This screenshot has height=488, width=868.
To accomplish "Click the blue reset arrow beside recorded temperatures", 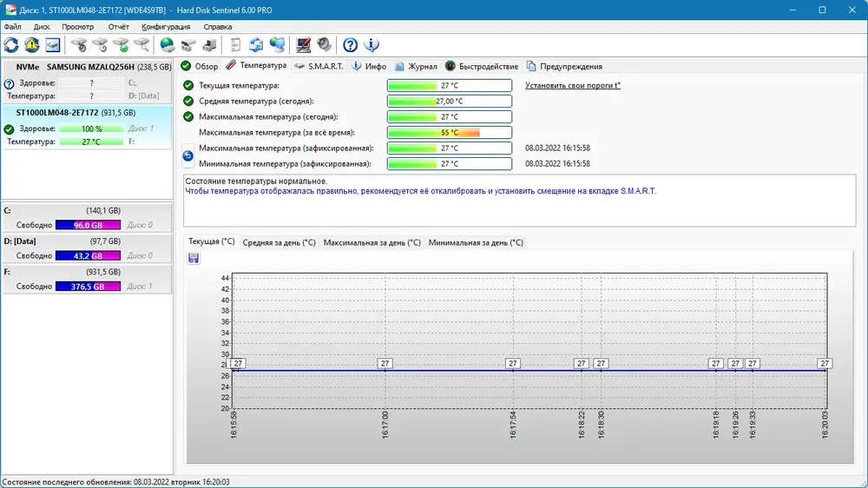I will 187,156.
